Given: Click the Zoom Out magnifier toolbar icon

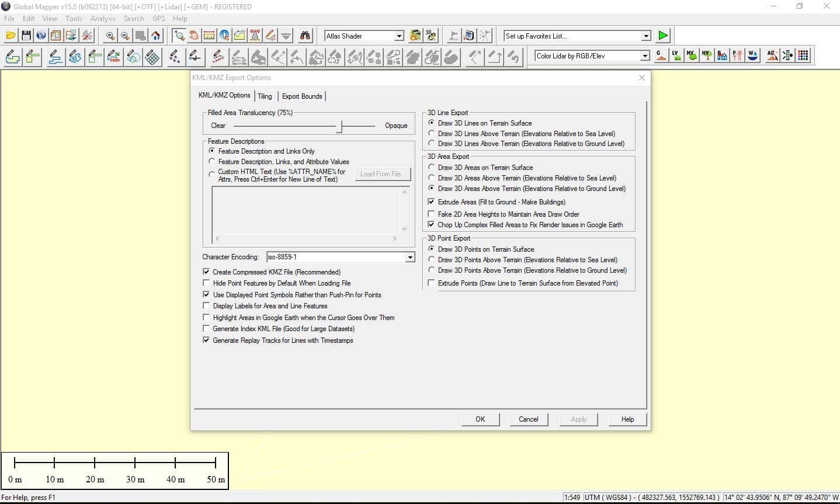Looking at the screenshot, I should pos(125,36).
